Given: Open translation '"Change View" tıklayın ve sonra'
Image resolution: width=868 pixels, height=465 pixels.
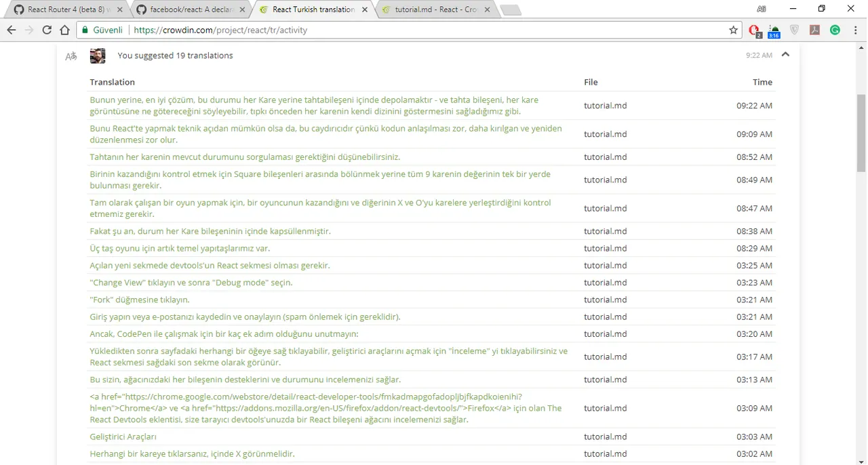Looking at the screenshot, I should (x=191, y=283).
